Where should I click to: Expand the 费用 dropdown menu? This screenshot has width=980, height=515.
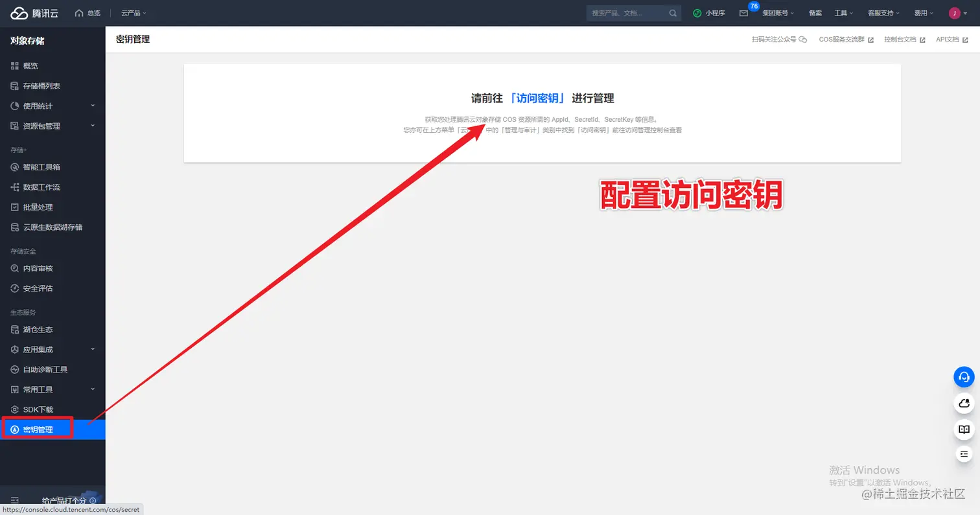(924, 13)
